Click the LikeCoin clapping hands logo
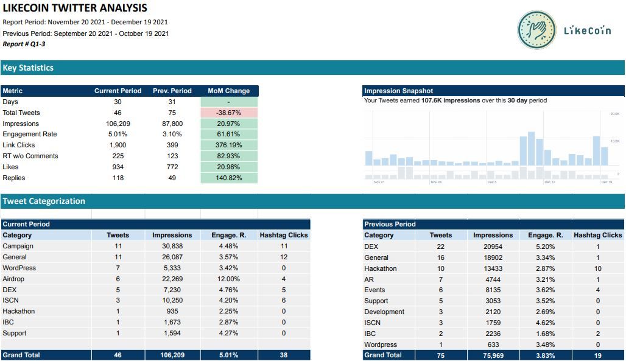The image size is (626, 364). 536,30
